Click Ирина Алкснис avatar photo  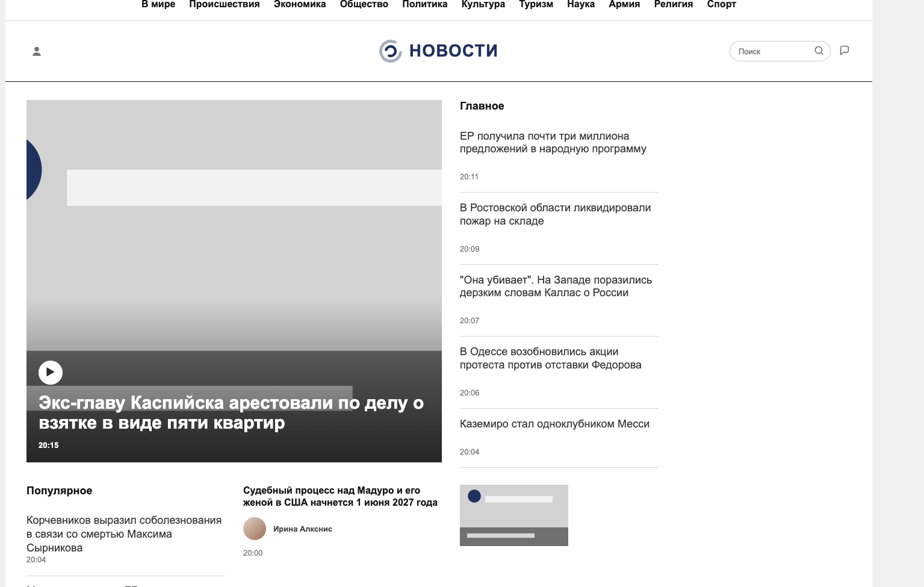(255, 529)
